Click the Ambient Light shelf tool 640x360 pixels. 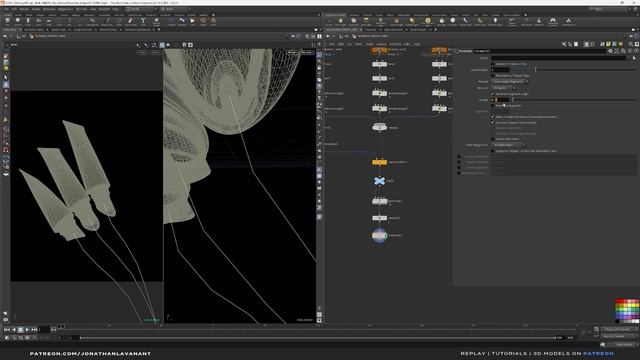tap(495, 21)
